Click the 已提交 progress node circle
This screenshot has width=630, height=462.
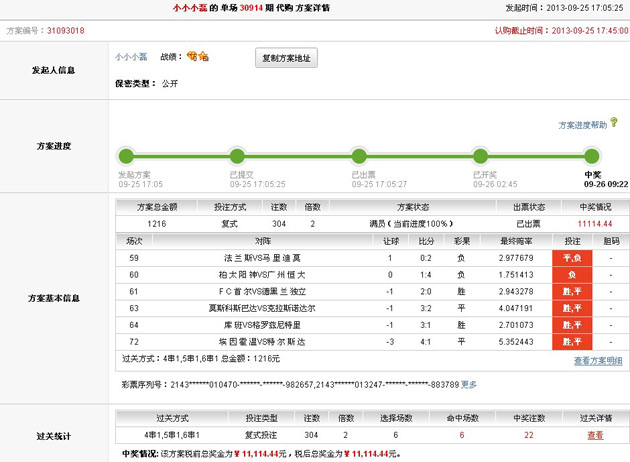point(236,155)
